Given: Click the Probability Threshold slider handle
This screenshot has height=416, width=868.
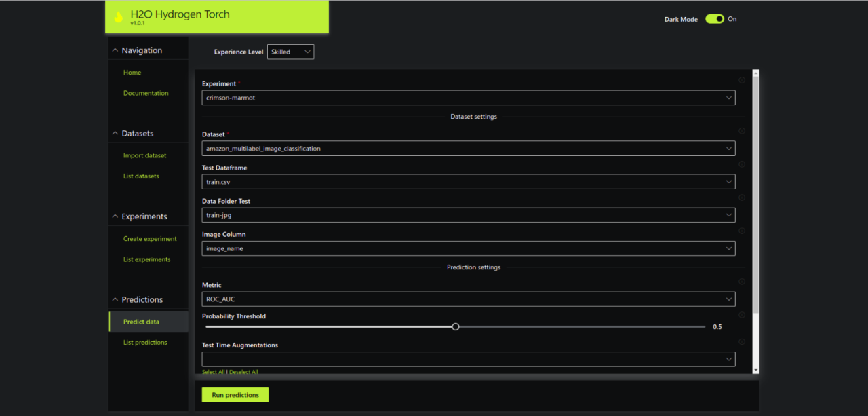Looking at the screenshot, I should pos(456,326).
